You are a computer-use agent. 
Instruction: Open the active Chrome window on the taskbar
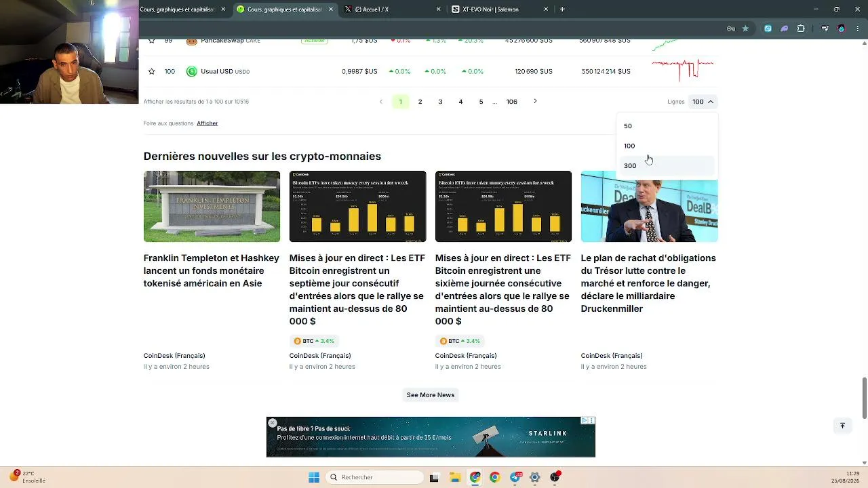tap(475, 477)
